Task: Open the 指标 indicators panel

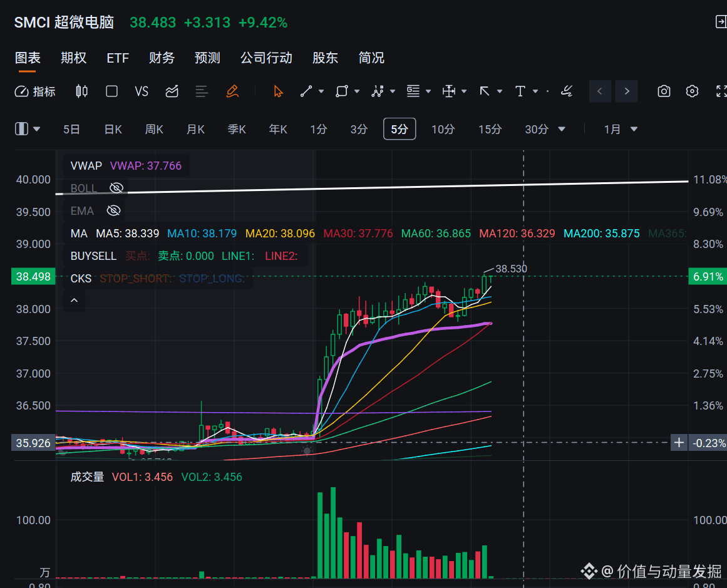Action: (35, 91)
